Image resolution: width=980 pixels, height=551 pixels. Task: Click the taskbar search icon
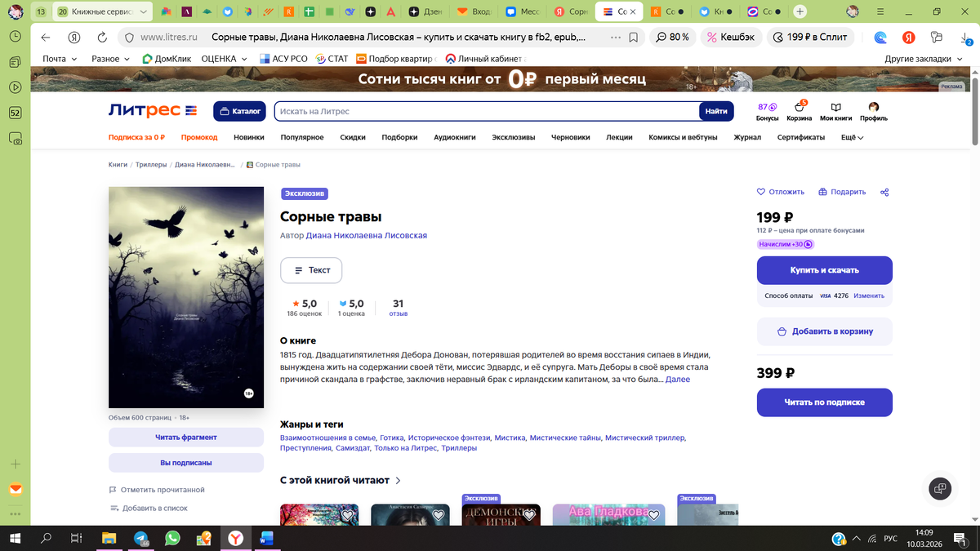coord(47,539)
